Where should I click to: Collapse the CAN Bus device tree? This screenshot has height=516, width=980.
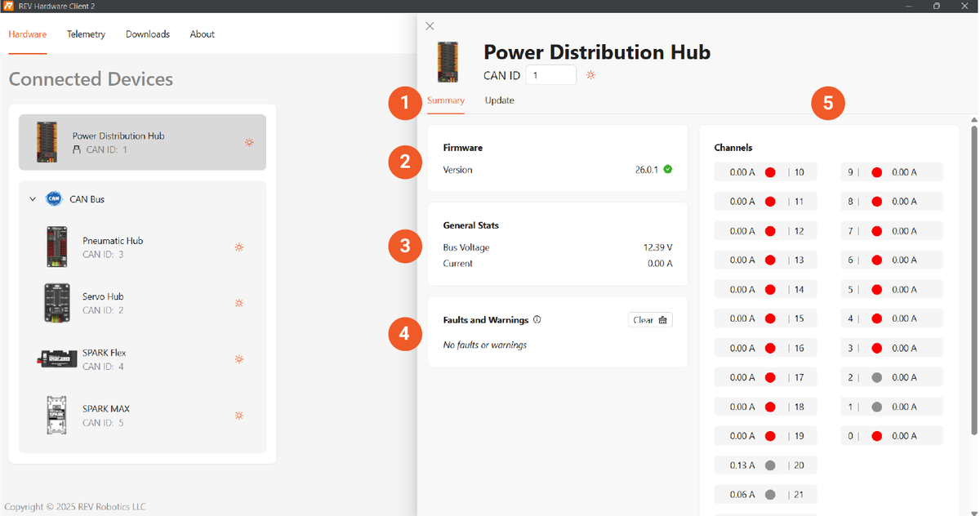point(33,199)
